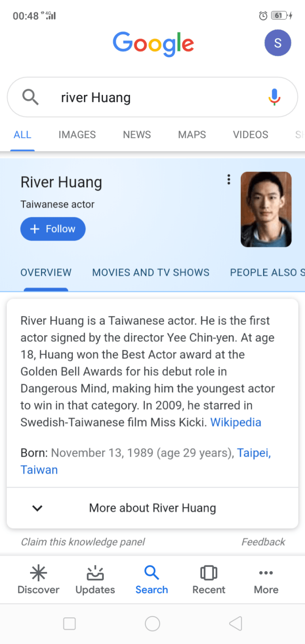Image resolution: width=305 pixels, height=644 pixels.
Task: Open the Wikipedia link
Action: coord(235,422)
